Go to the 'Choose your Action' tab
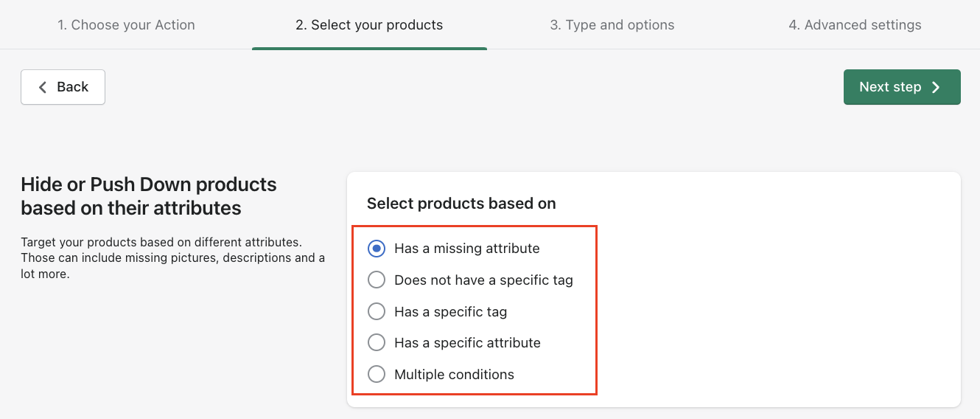This screenshot has width=980, height=419. click(126, 25)
